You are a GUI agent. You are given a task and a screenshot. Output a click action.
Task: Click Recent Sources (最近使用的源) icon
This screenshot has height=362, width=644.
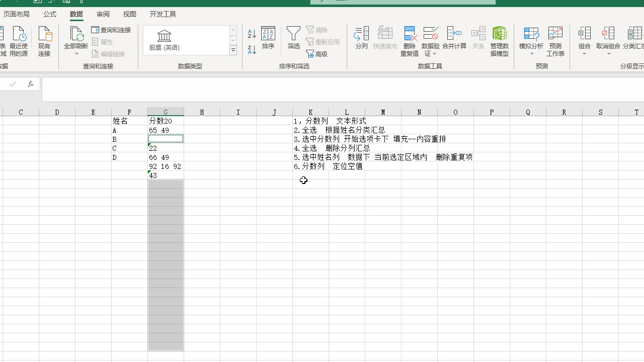point(19,41)
